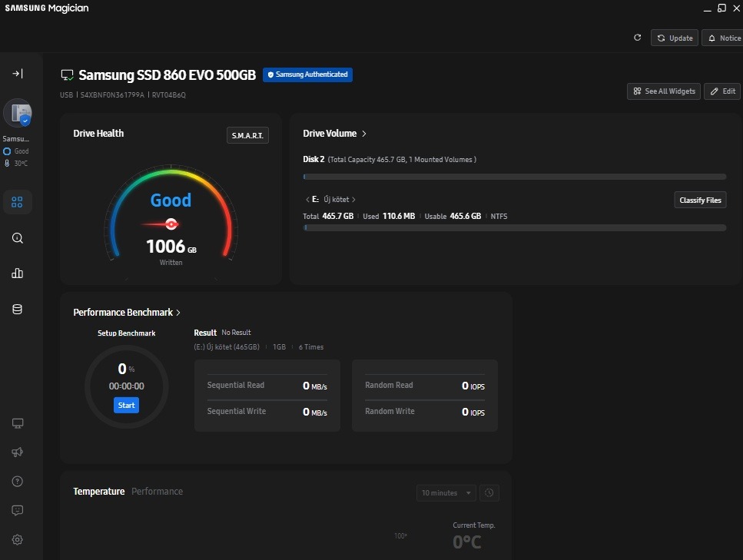Click the refresh icon next to Update

point(637,38)
